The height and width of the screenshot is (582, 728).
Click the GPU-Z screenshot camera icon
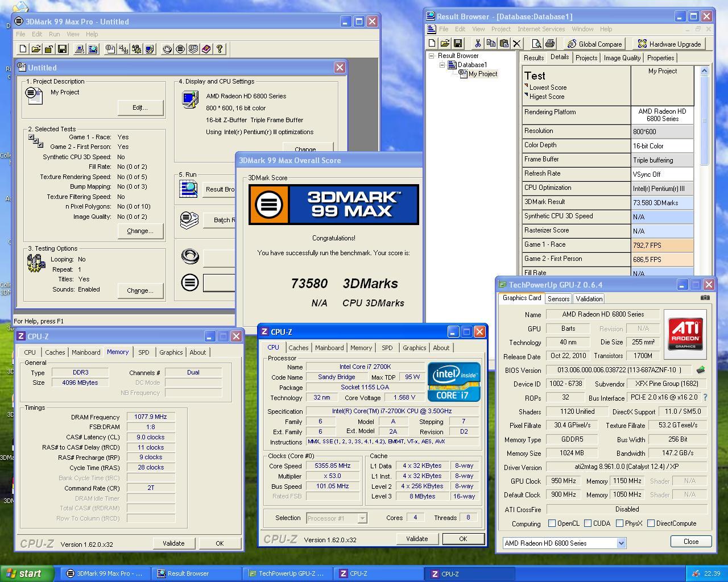point(705,297)
